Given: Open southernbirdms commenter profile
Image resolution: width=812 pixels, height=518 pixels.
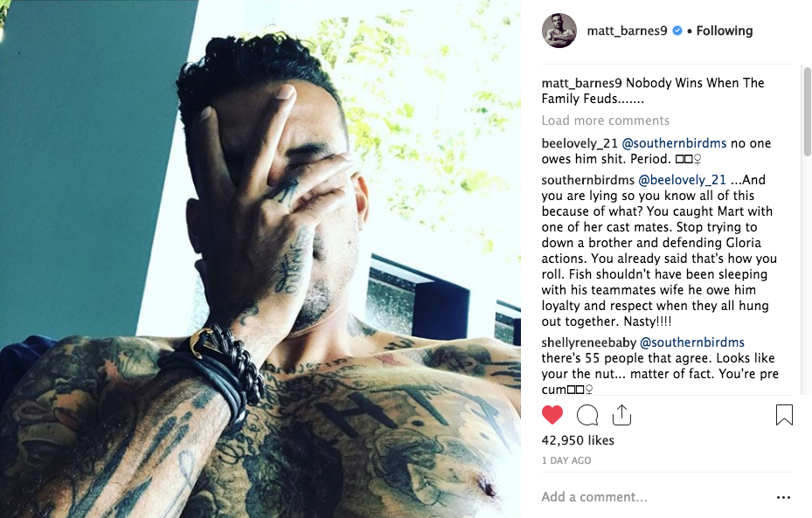Looking at the screenshot, I should (587, 180).
